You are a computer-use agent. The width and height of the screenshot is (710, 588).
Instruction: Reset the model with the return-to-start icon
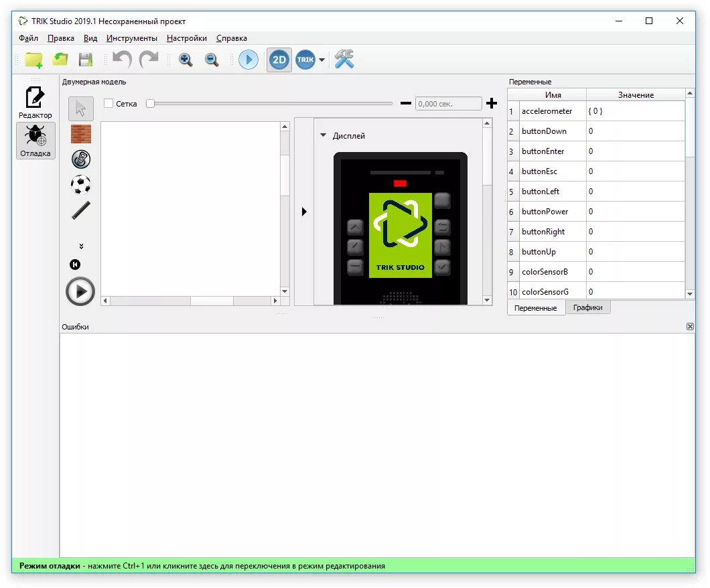75,265
